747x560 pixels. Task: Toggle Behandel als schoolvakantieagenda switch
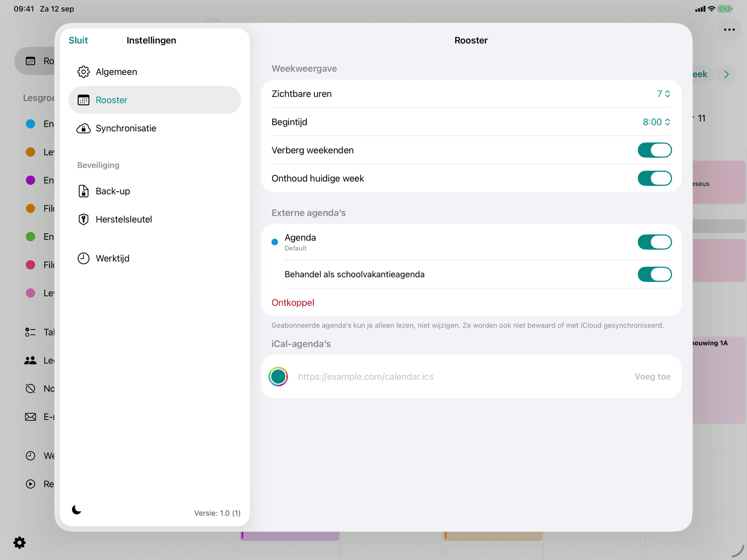coord(655,274)
